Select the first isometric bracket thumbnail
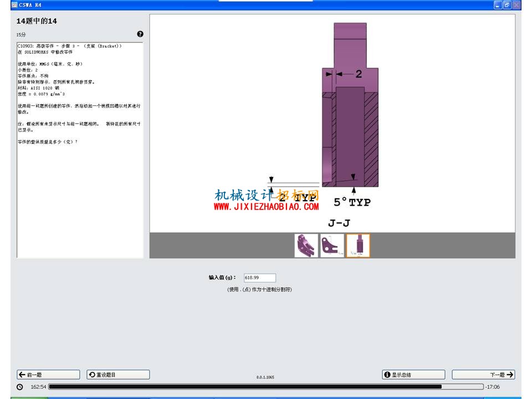Screen dimensions: 532x399 click(306, 245)
